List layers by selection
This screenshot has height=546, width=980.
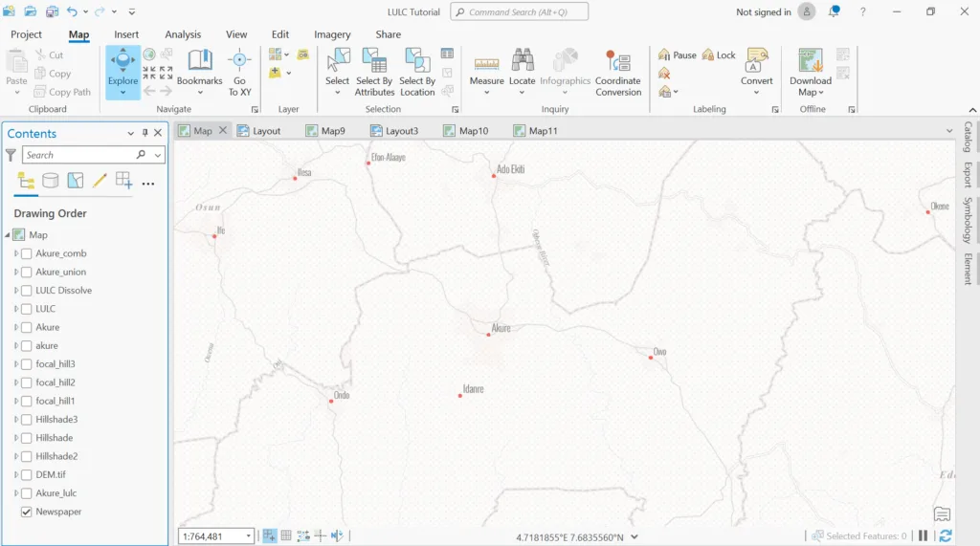coord(75,181)
